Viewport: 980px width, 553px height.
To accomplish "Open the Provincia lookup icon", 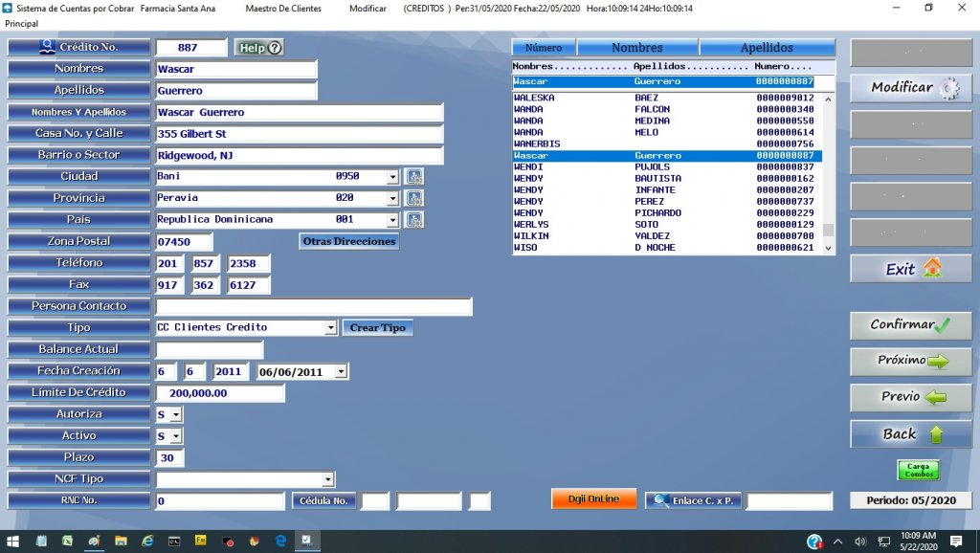I will tap(413, 198).
